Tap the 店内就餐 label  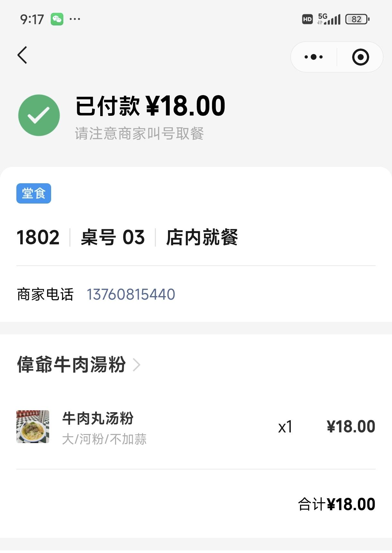(202, 238)
